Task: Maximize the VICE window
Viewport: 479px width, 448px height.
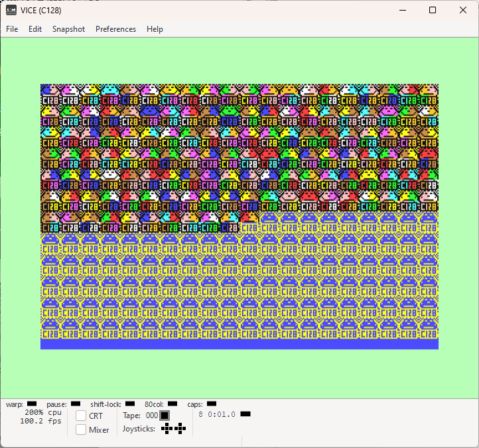Action: coord(433,10)
